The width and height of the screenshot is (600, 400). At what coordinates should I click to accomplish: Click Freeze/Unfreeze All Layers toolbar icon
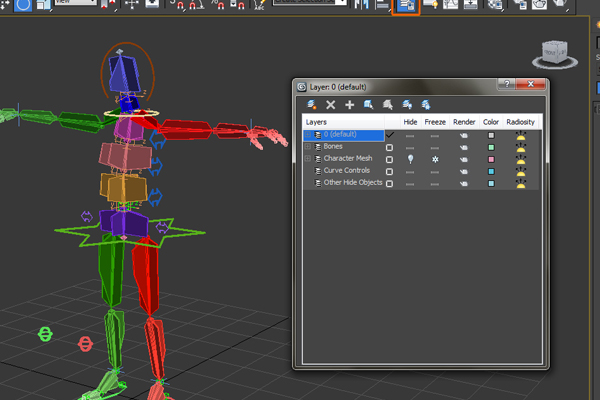426,104
